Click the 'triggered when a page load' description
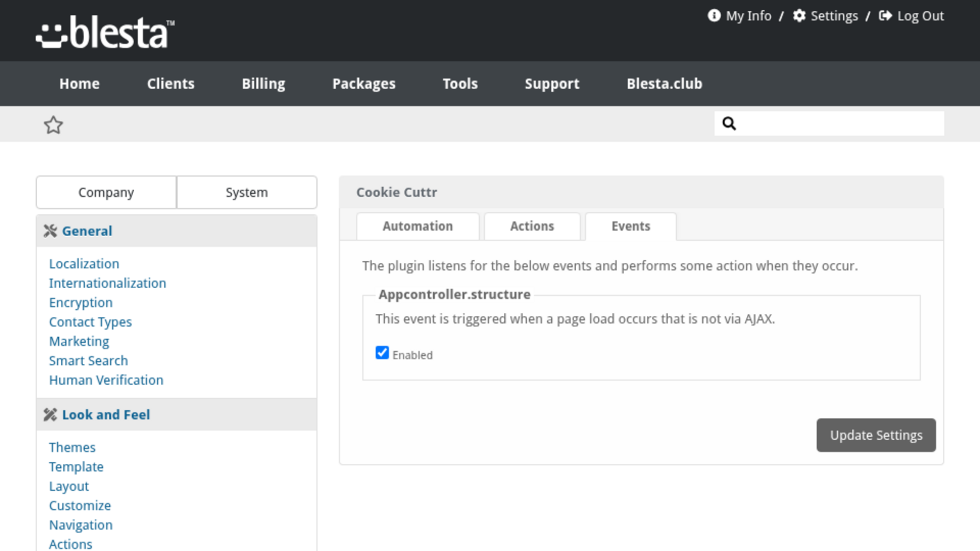 575,319
